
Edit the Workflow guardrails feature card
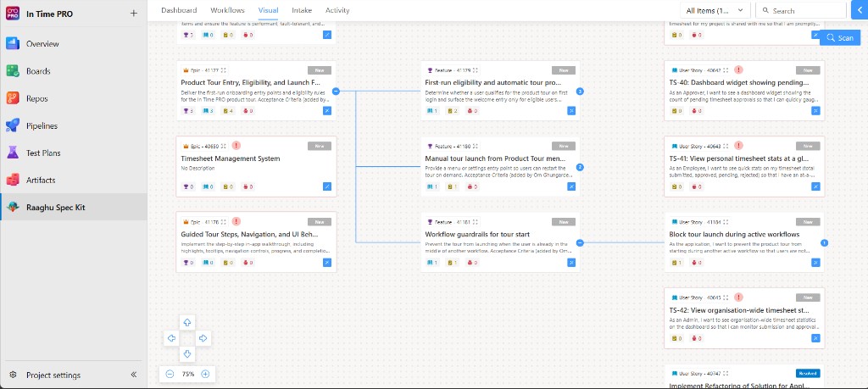click(571, 262)
